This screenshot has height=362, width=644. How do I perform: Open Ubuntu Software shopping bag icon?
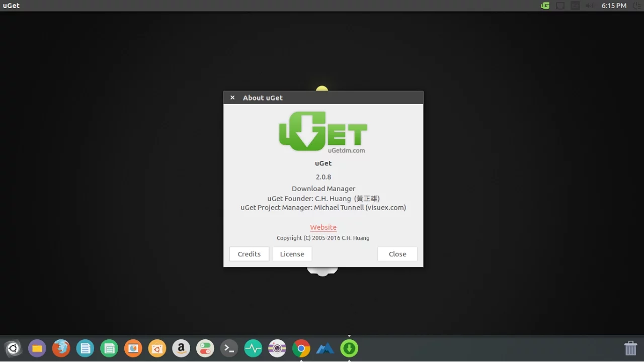(x=157, y=348)
